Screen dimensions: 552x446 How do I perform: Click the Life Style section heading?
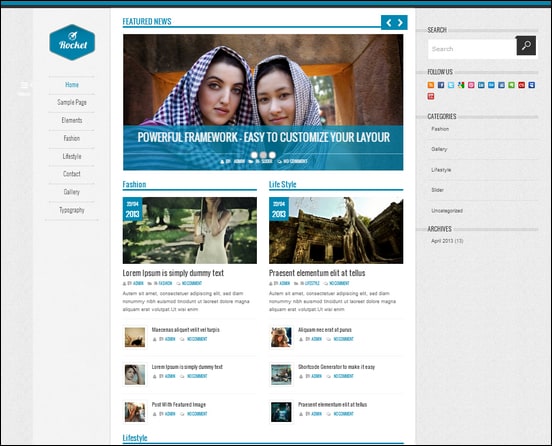tap(282, 184)
